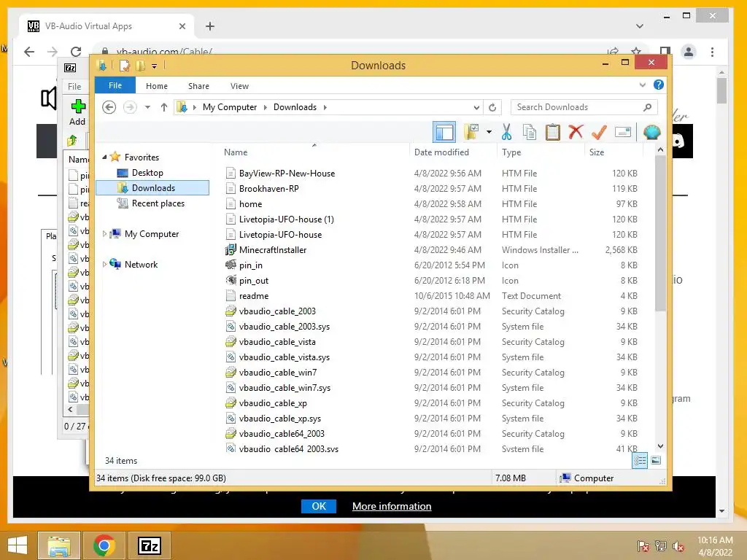Open the Share ribbon tab
747x560 pixels.
[x=198, y=86]
